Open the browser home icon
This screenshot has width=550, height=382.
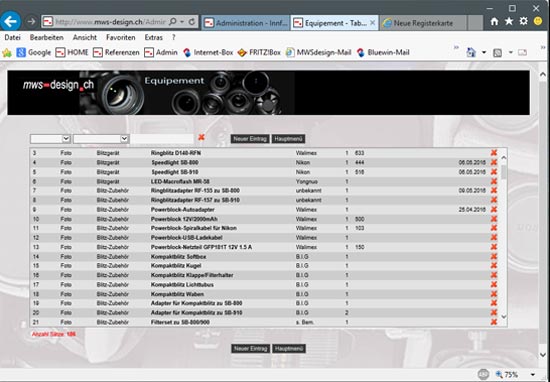(x=494, y=21)
